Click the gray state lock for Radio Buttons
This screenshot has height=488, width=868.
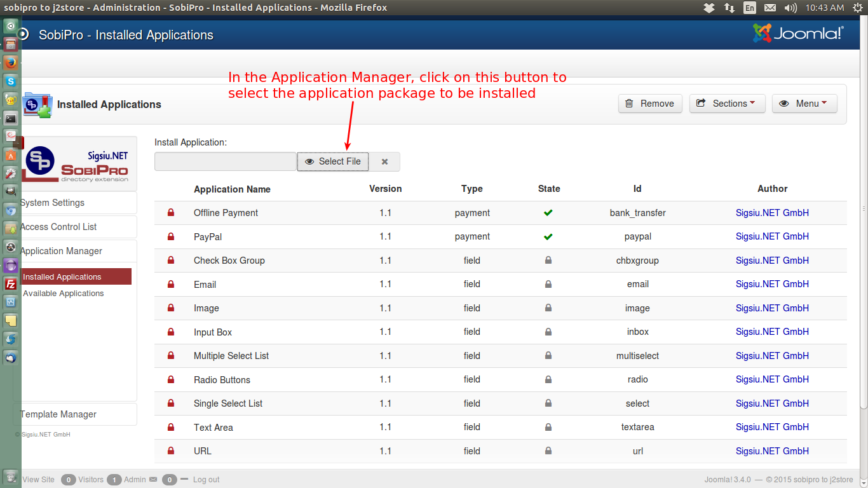tap(548, 379)
